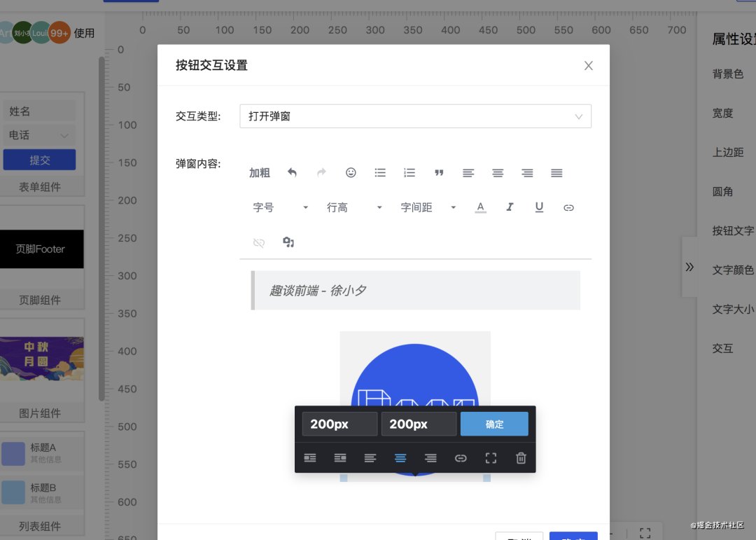This screenshot has width=756, height=540.
Task: Click the 姓名 field in form component
Action: coord(39,111)
